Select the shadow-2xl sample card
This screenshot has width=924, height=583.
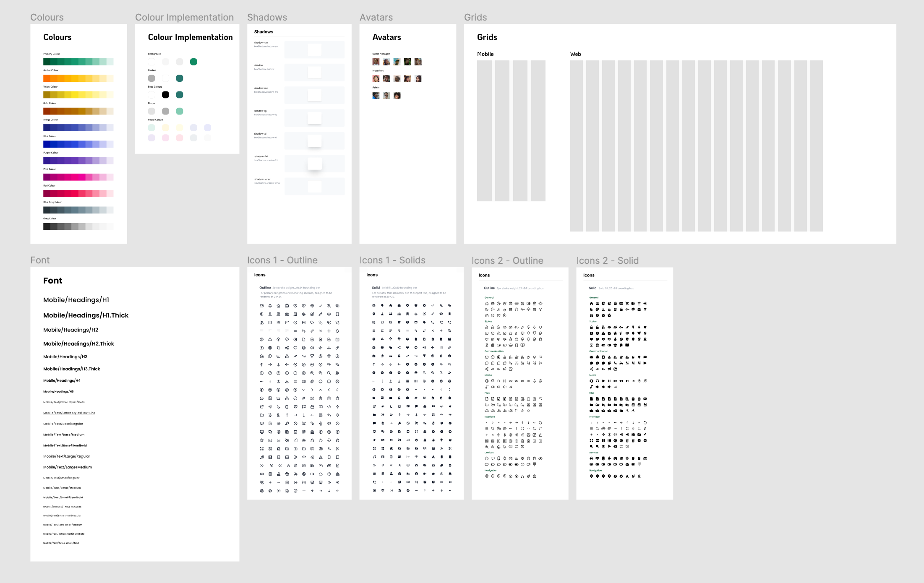point(314,164)
